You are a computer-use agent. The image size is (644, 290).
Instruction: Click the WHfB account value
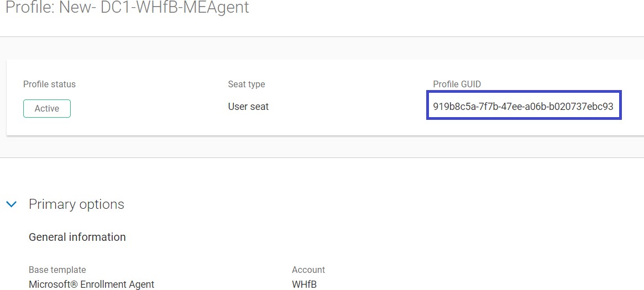304,284
